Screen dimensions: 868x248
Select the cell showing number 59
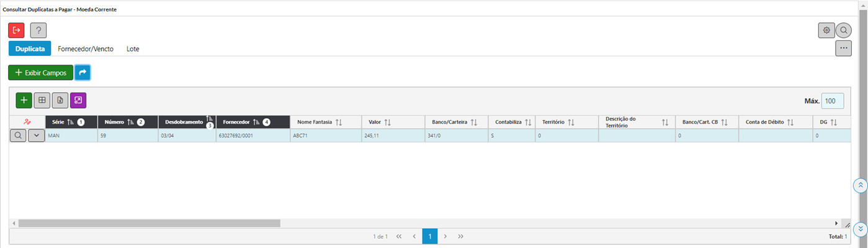(128, 135)
